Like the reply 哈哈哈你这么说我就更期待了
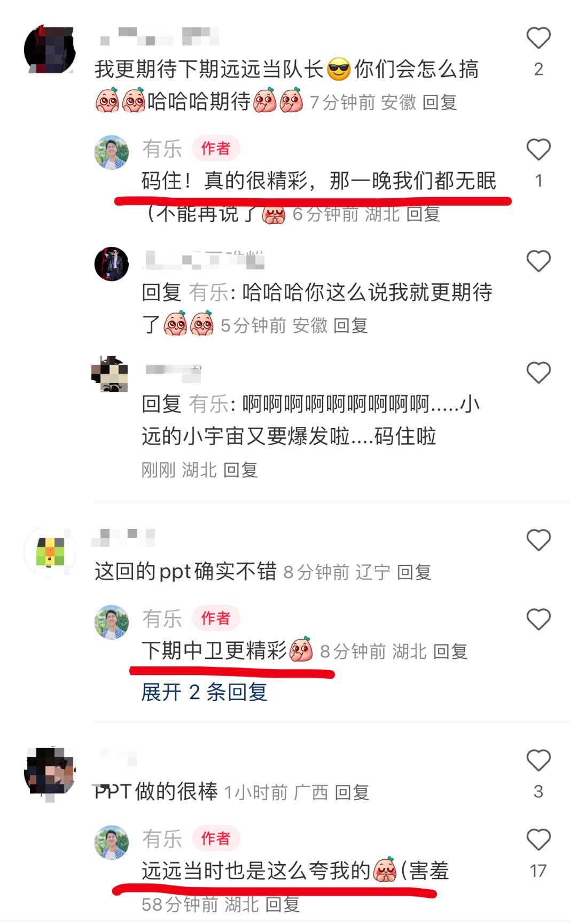570x924 pixels. point(538,261)
